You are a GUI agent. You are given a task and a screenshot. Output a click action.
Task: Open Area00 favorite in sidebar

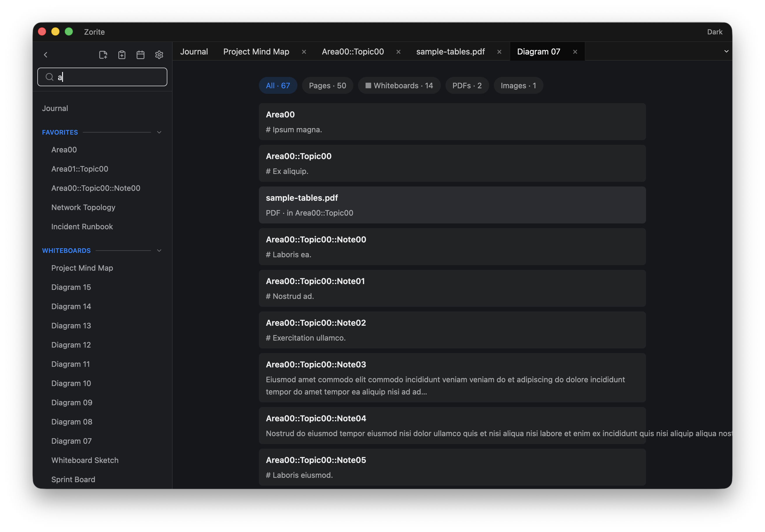tap(64, 149)
